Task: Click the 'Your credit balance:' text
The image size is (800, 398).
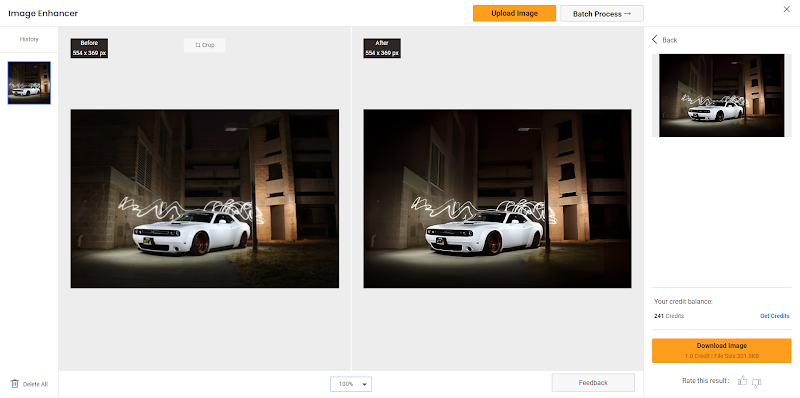Action: point(683,302)
